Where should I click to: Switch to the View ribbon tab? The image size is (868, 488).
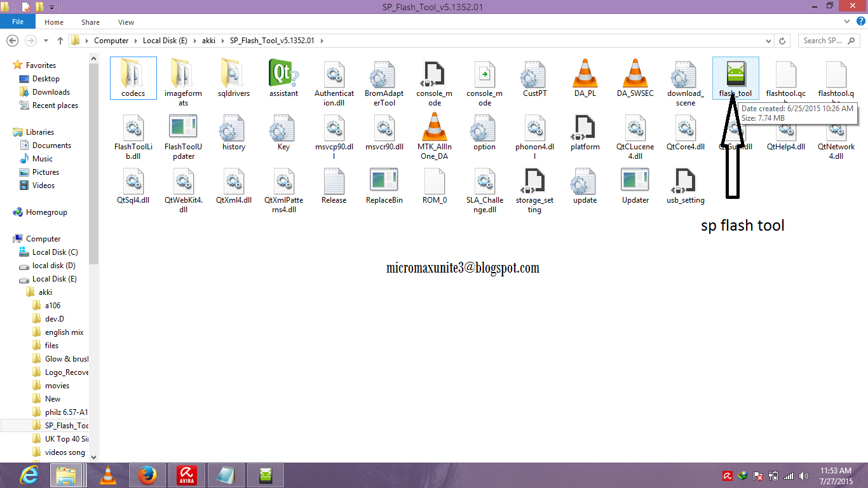126,22
